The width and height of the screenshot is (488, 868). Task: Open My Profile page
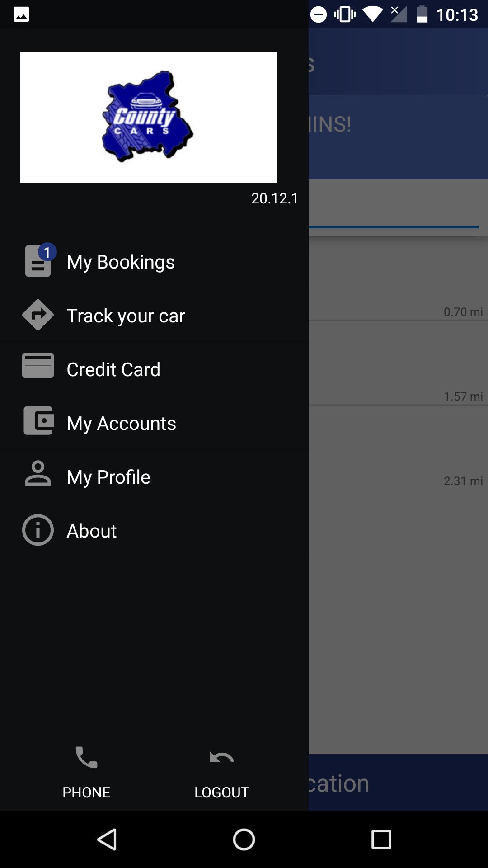coord(108,477)
